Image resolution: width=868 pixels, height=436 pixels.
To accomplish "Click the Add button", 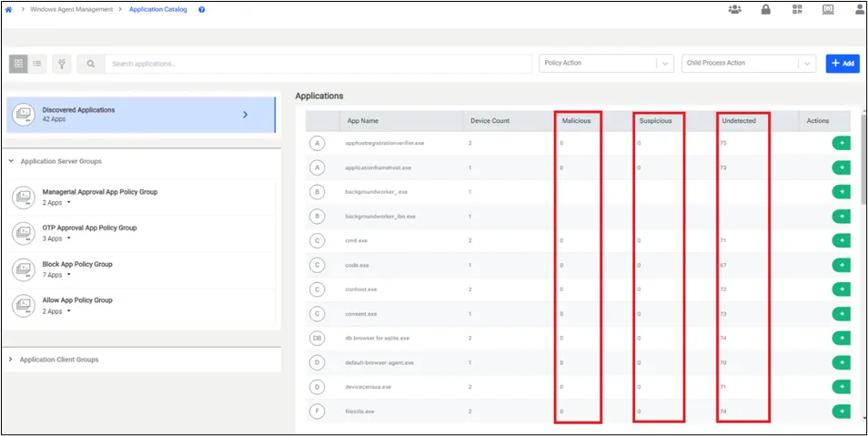I will point(843,64).
